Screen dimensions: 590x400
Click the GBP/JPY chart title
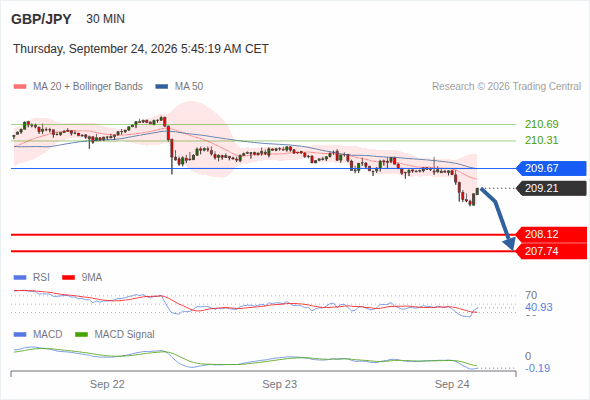41,19
